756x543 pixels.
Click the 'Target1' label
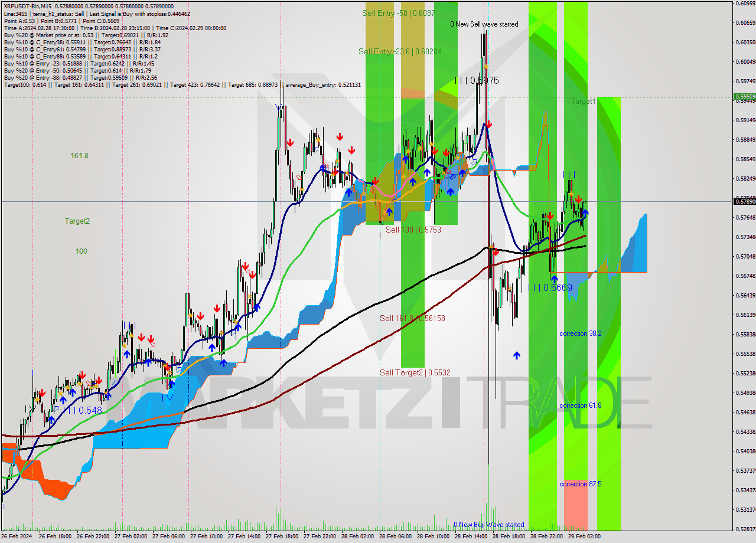point(584,102)
